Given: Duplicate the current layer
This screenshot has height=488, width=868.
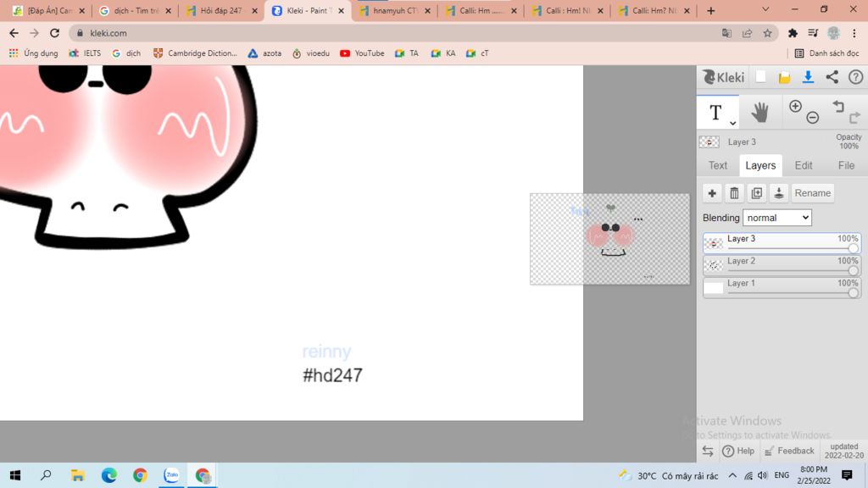Looking at the screenshot, I should (x=756, y=193).
